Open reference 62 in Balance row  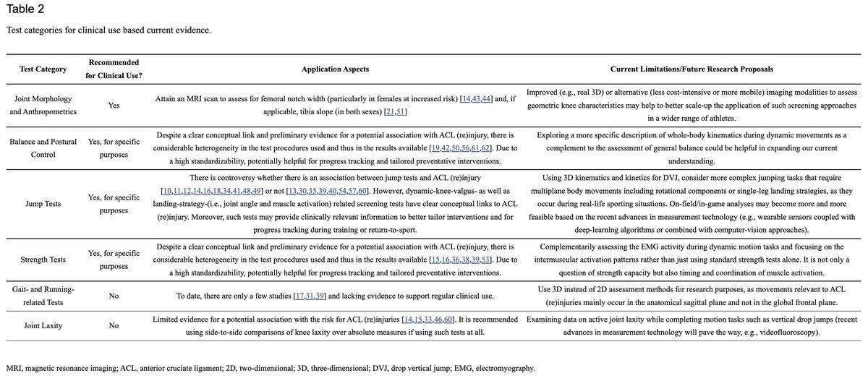tap(485, 147)
